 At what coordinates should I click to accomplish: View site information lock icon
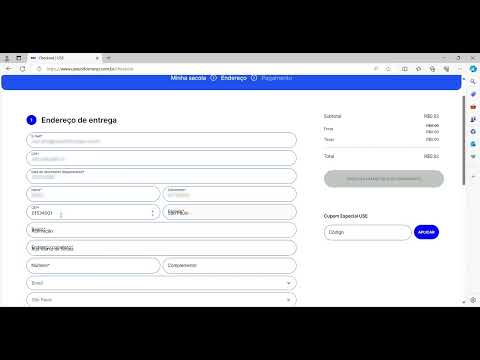pyautogui.click(x=39, y=69)
